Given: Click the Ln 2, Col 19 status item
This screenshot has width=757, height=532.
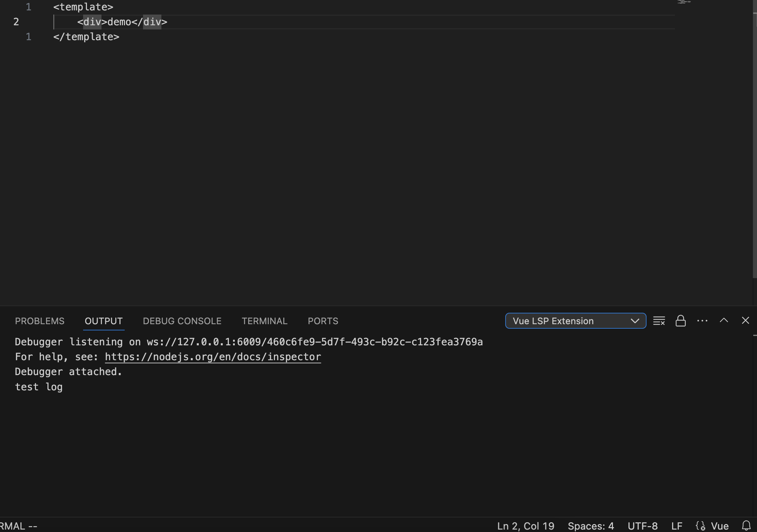Looking at the screenshot, I should pos(526,526).
